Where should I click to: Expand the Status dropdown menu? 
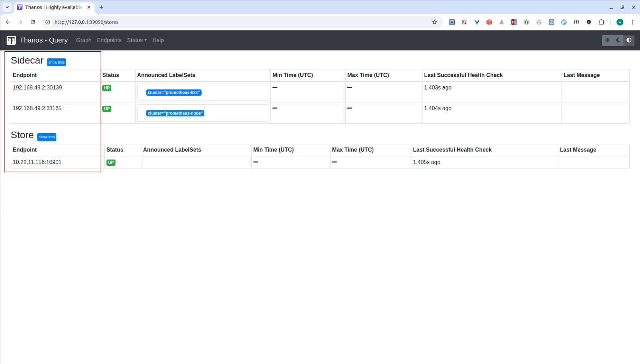tap(137, 40)
